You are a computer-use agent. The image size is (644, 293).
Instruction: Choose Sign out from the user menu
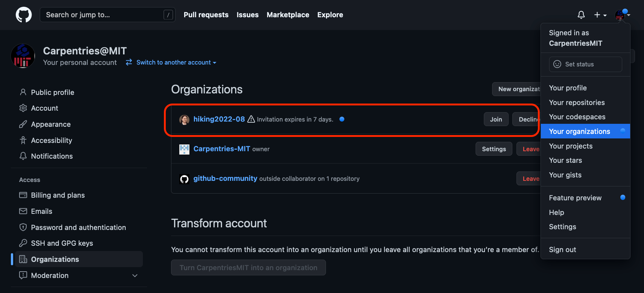pos(585,249)
